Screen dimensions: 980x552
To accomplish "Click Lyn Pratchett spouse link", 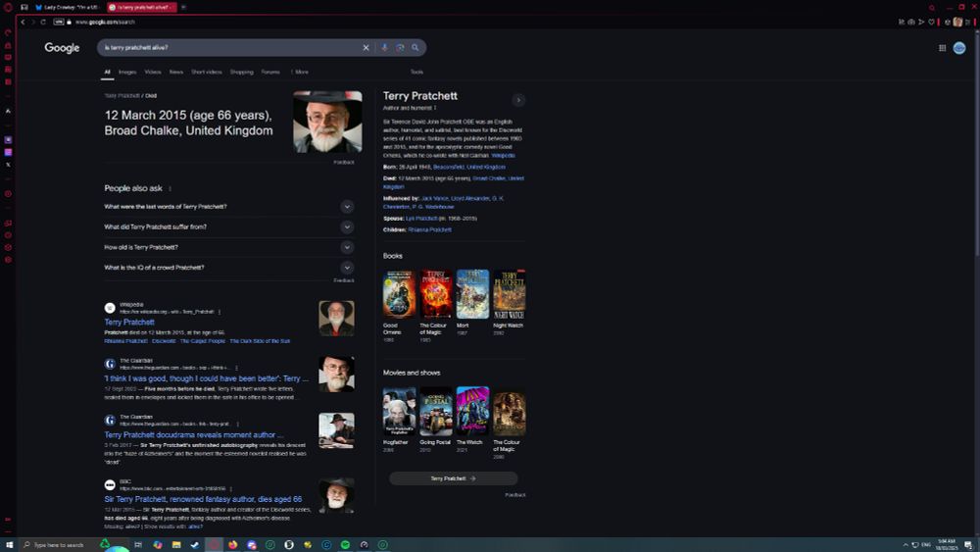I will 421,219.
